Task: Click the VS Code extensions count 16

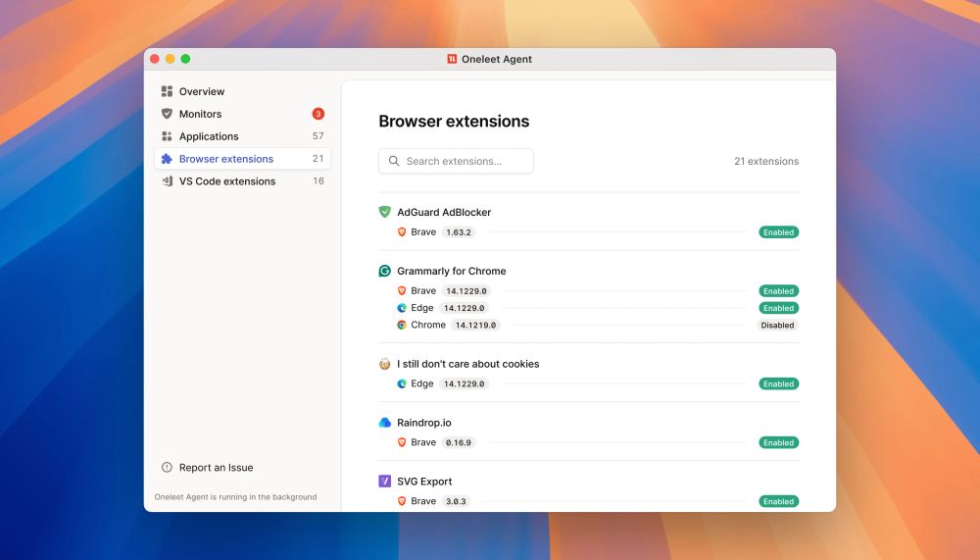Action: [318, 180]
